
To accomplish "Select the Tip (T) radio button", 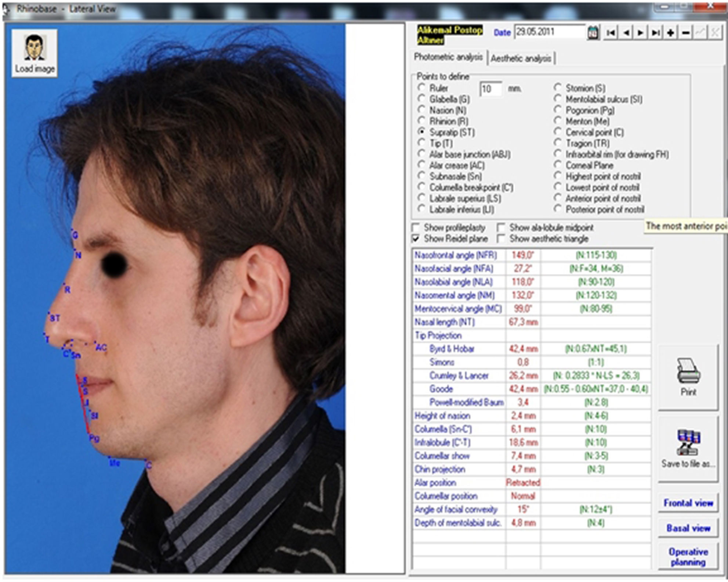I will [421, 143].
